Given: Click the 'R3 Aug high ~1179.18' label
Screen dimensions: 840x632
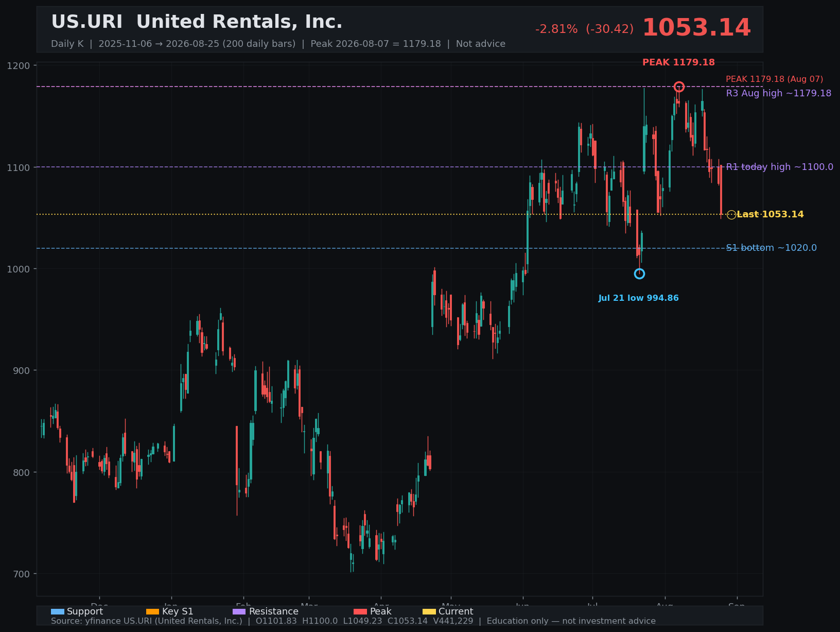Looking at the screenshot, I should (x=779, y=93).
